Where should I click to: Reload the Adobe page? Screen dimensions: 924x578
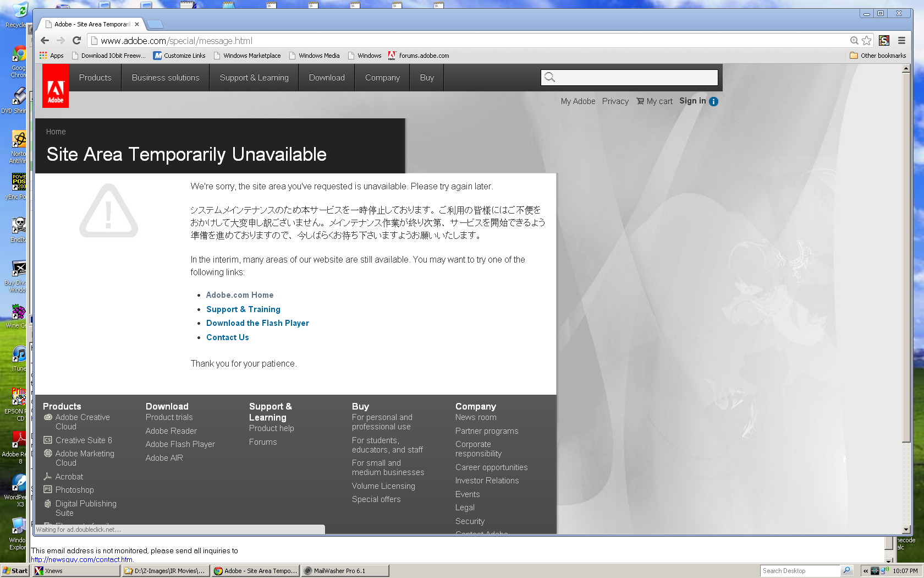click(x=76, y=40)
